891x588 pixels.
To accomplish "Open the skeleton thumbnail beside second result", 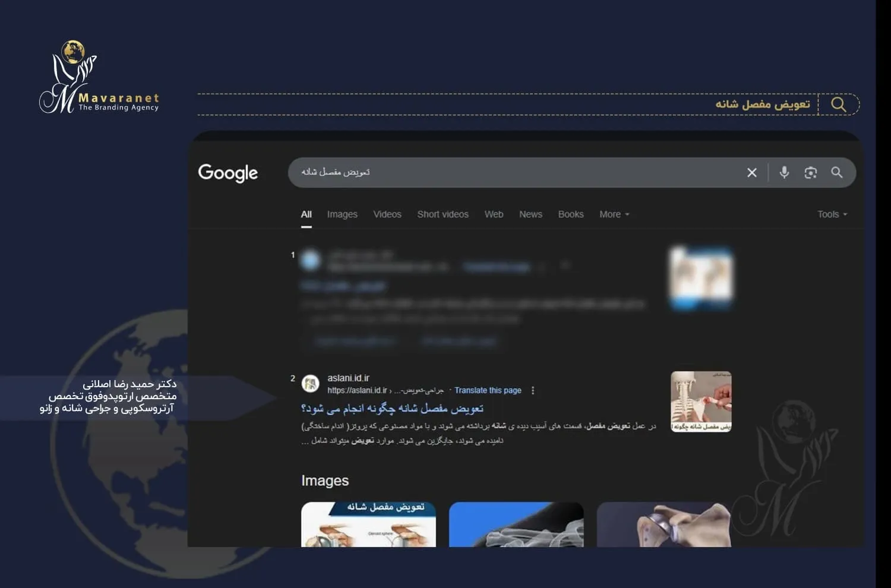I will [701, 402].
